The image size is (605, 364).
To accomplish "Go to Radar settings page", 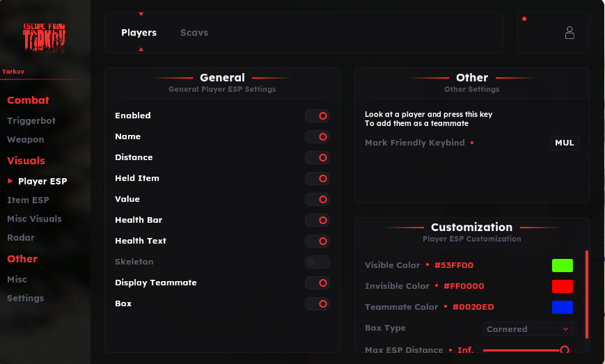I will click(x=21, y=237).
